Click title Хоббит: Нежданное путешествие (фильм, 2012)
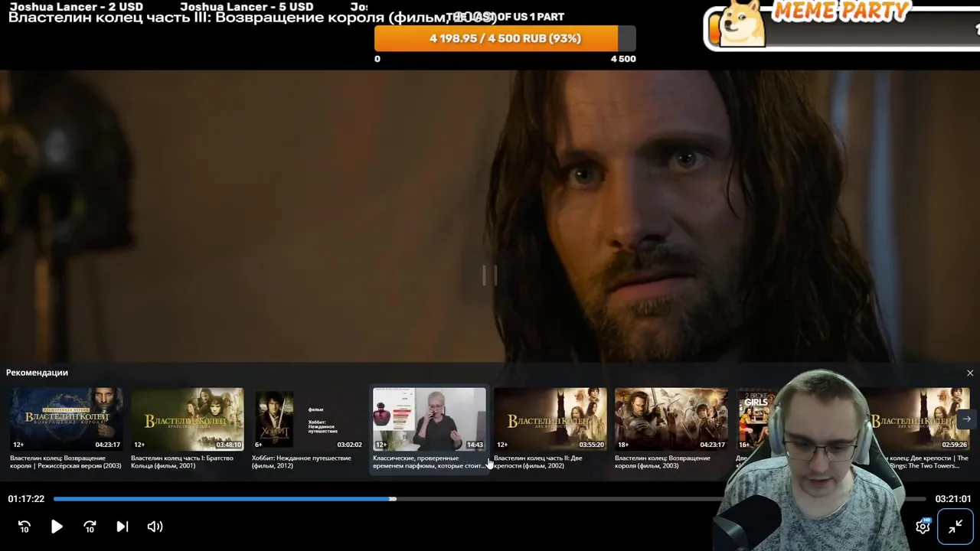 [302, 461]
